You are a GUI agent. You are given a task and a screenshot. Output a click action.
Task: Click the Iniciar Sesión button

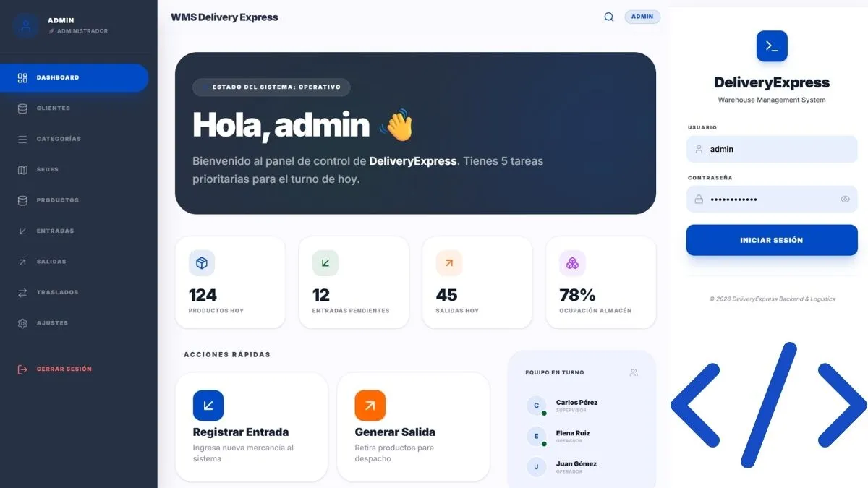pos(772,240)
